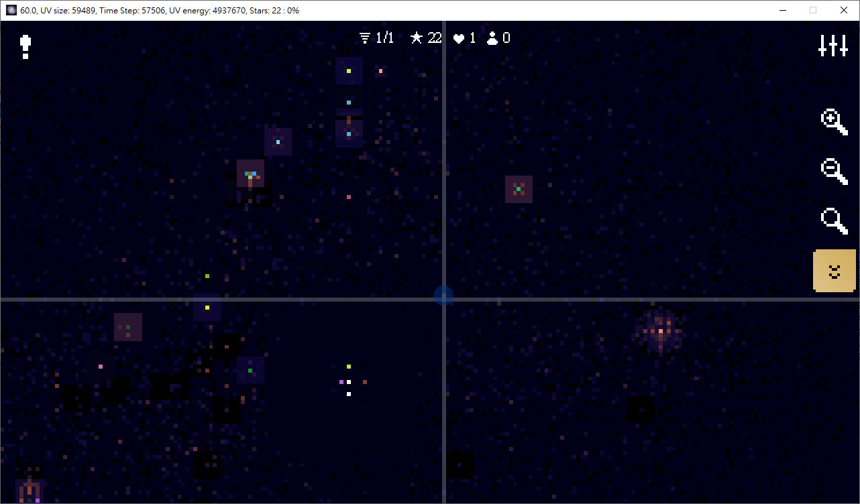Select the white pixel at the colored cluster center
The height and width of the screenshot is (504, 860).
click(x=349, y=382)
